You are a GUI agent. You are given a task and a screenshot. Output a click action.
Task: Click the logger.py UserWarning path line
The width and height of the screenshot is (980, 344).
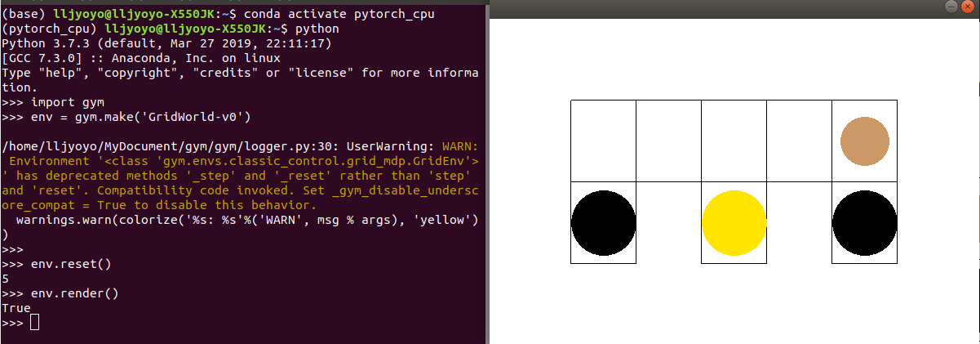point(240,146)
